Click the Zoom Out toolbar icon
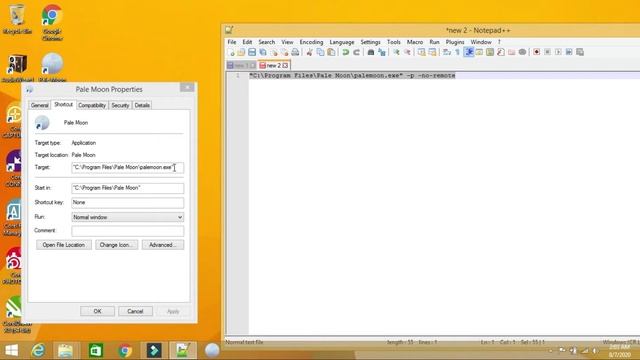This screenshot has height=360, width=640. [407, 52]
